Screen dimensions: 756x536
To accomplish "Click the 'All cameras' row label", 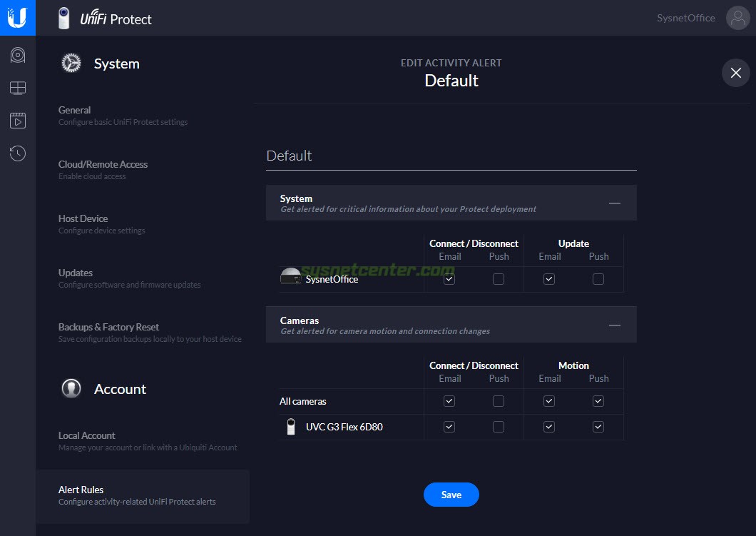I will click(x=303, y=401).
